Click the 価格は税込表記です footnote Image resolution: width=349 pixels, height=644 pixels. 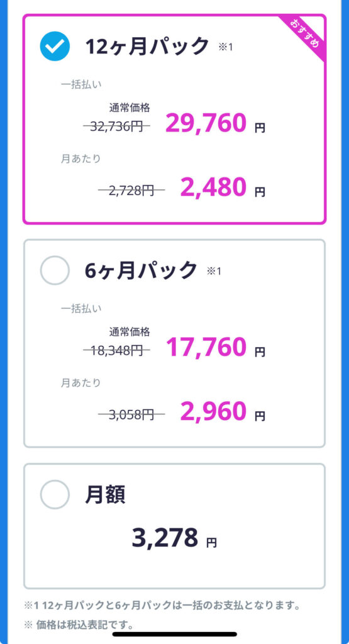[x=79, y=626]
